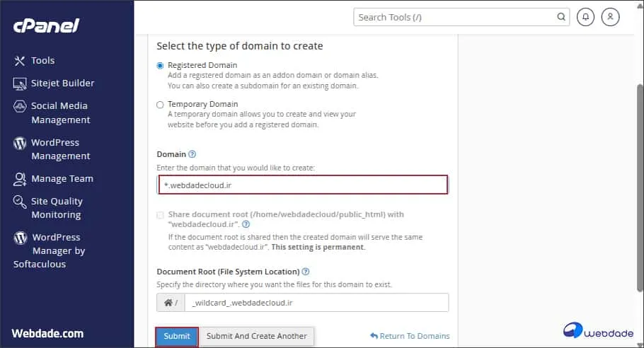Open Sitejet Builder in the sidebar
The image size is (644, 348).
click(x=62, y=83)
